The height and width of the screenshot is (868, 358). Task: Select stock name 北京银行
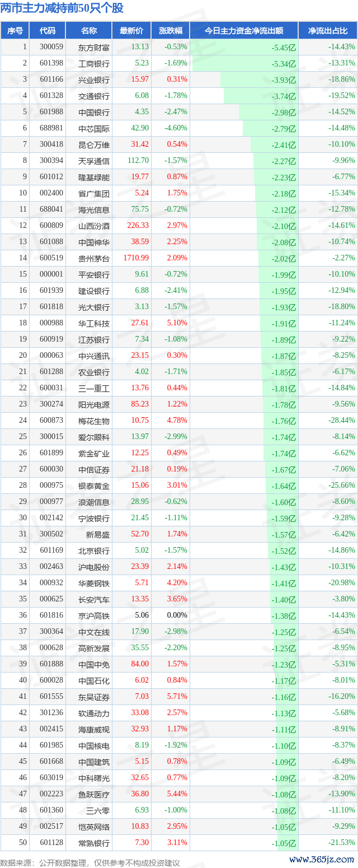94,551
